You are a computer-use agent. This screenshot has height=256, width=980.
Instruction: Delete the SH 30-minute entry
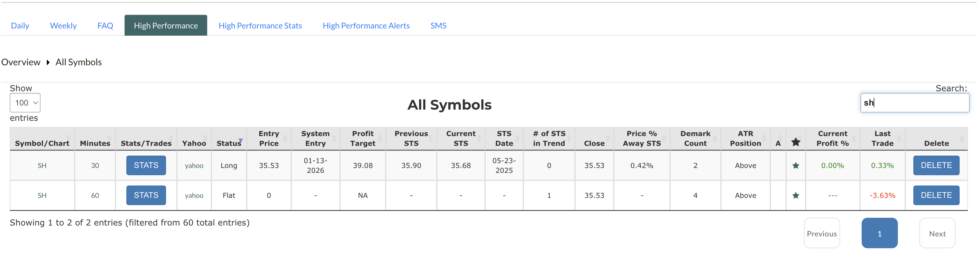coord(936,165)
